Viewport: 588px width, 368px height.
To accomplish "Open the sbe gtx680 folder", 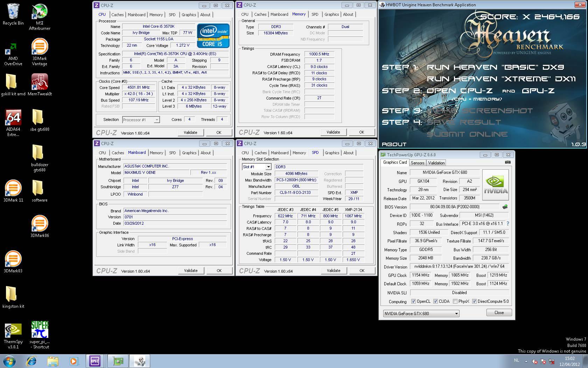I will pos(40,120).
